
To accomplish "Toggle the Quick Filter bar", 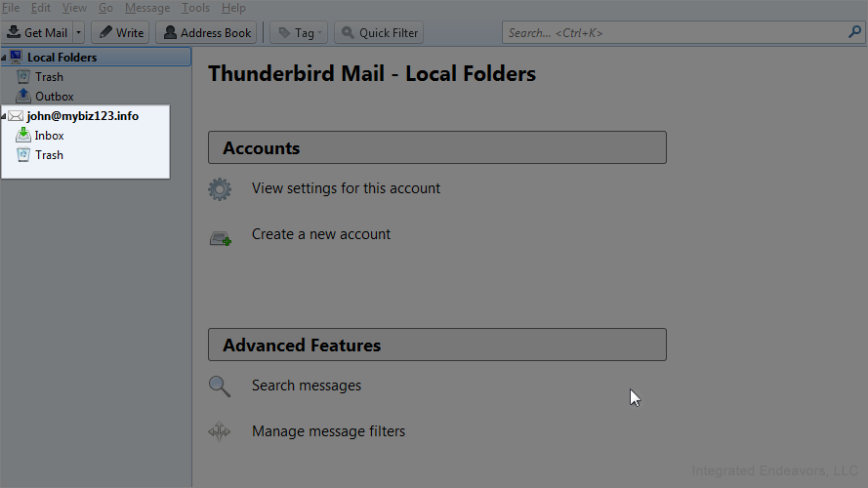I will click(x=378, y=33).
